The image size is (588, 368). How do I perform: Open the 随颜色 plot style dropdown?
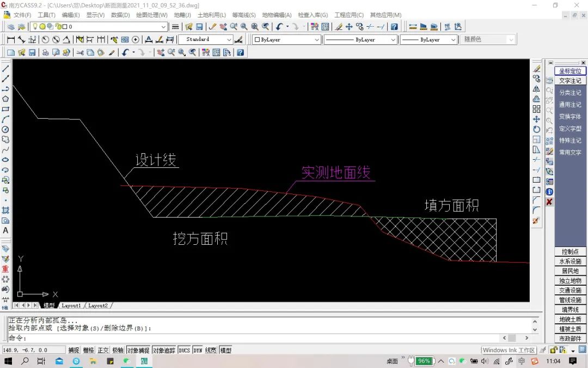[488, 39]
